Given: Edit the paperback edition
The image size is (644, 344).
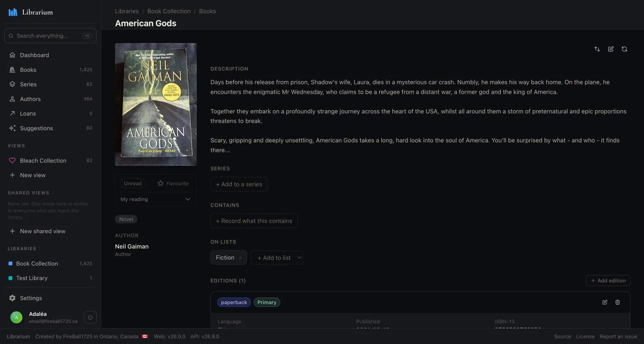Looking at the screenshot, I should (x=605, y=302).
